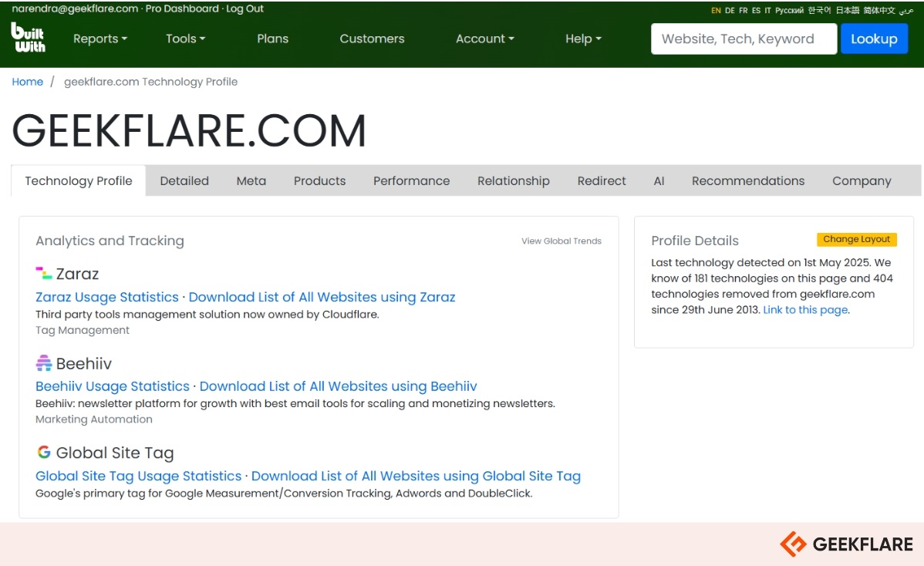
Task: Switch to the Meta tab
Action: 251,180
